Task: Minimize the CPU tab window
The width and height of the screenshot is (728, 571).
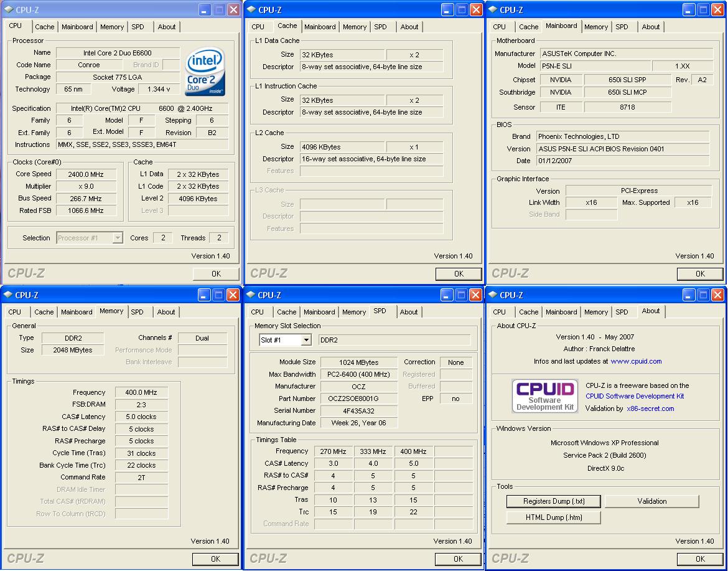Action: point(205,10)
